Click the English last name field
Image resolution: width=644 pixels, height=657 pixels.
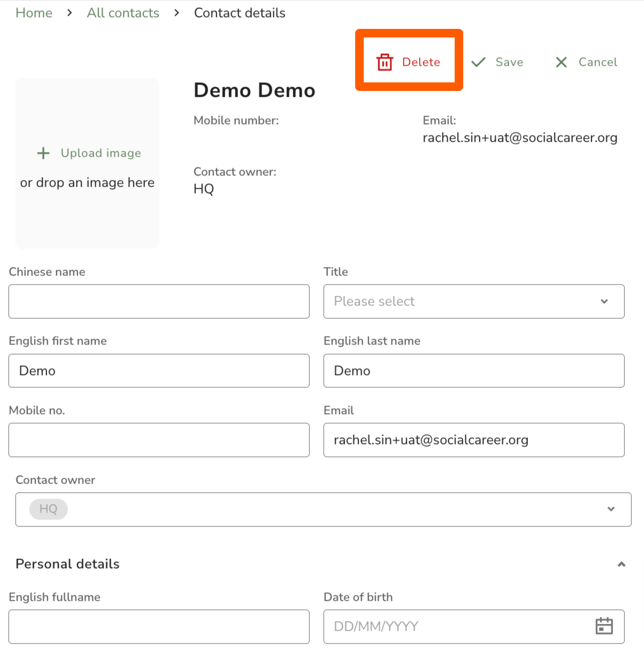[473, 371]
